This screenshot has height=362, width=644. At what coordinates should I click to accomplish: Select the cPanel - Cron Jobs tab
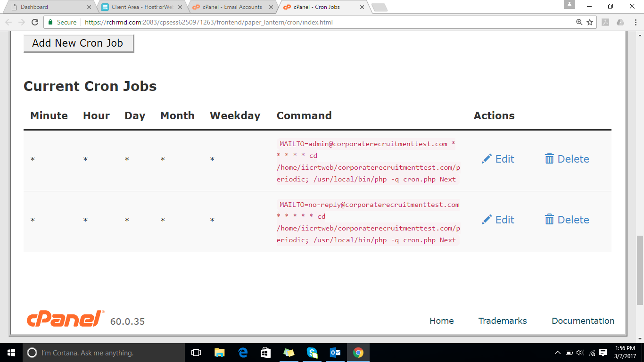point(322,7)
